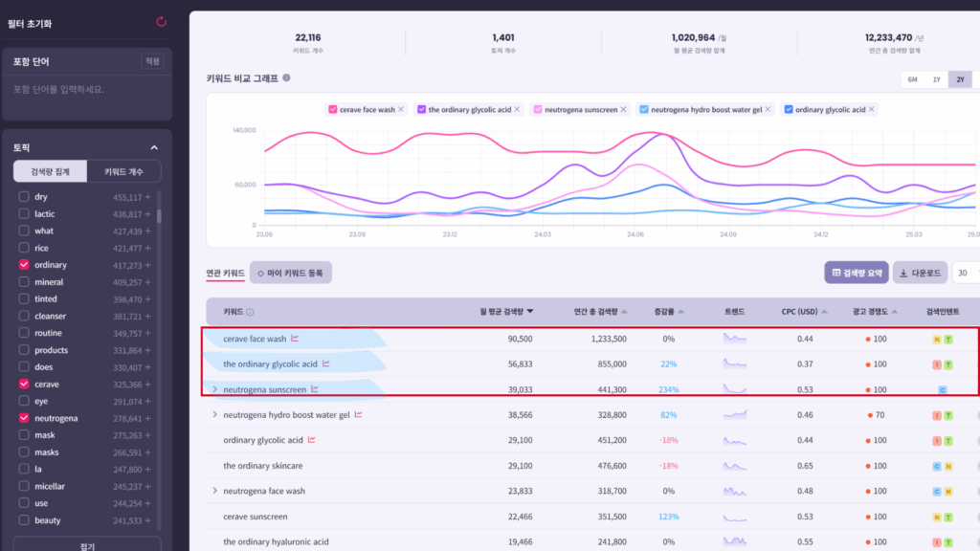The width and height of the screenshot is (980, 551).
Task: Click the 검색량 요약 button
Action: [857, 273]
